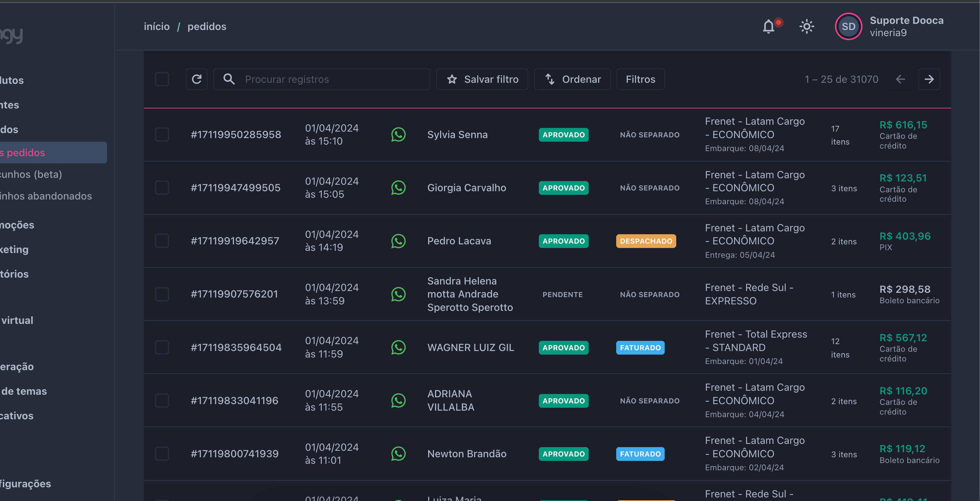This screenshot has width=980, height=501.
Task: Open order #17119950285958
Action: (236, 135)
